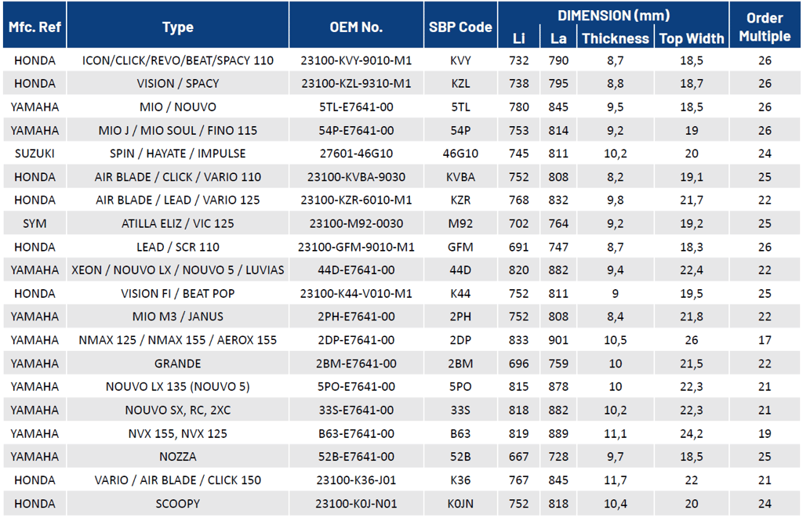Select OEM number 23100-K44-V010-M1

pos(356,294)
